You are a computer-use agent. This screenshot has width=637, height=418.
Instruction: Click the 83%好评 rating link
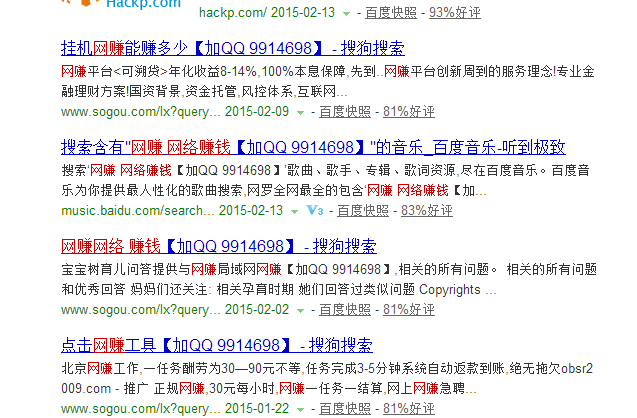(427, 211)
